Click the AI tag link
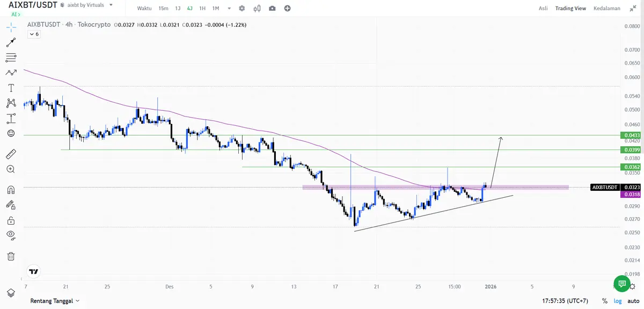This screenshot has height=309, width=644. tap(16, 15)
